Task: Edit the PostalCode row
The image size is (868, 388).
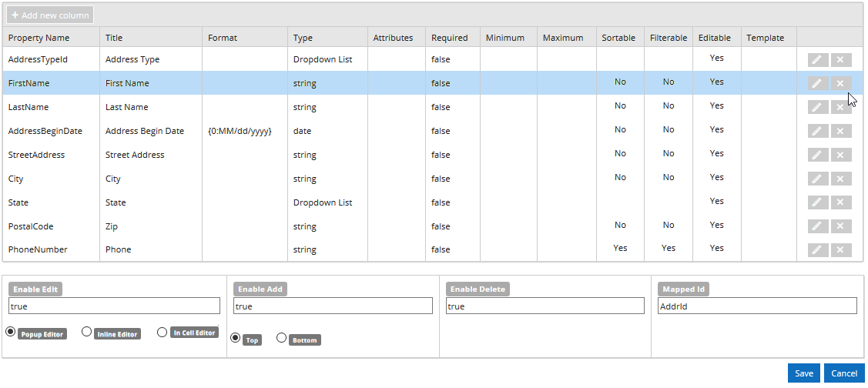Action: [x=818, y=226]
